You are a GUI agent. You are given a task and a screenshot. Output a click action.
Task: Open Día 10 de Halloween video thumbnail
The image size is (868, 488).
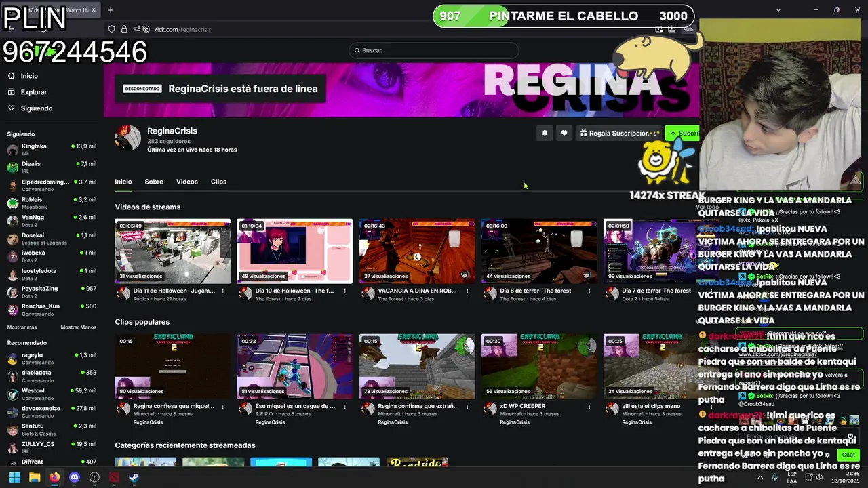(294, 251)
